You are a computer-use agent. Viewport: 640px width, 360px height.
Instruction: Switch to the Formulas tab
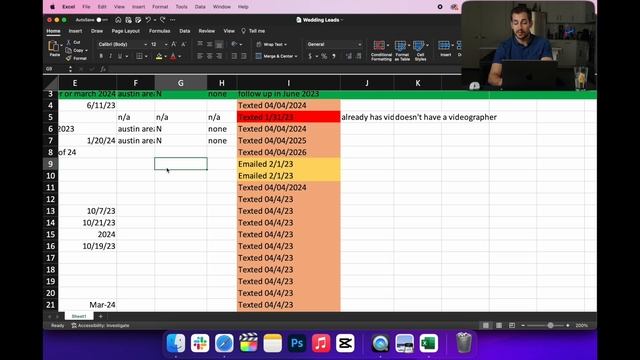point(159,31)
